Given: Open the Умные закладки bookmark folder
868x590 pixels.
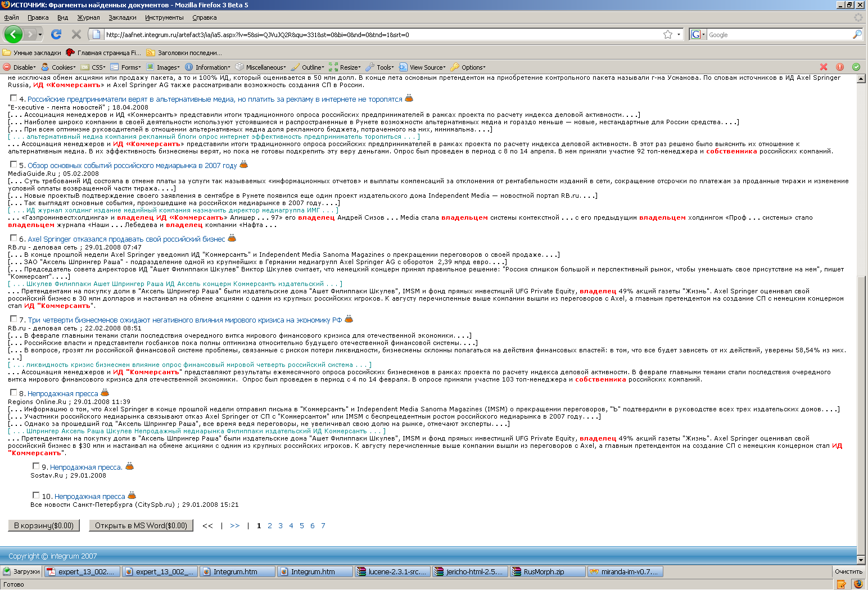Looking at the screenshot, I should 32,53.
